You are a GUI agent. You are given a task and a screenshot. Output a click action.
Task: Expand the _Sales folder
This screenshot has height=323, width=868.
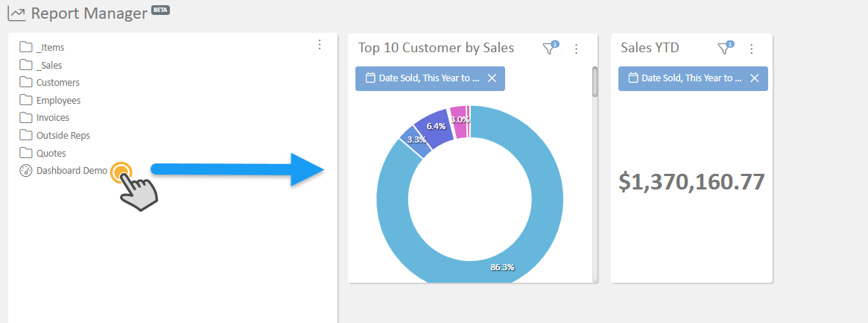click(48, 65)
